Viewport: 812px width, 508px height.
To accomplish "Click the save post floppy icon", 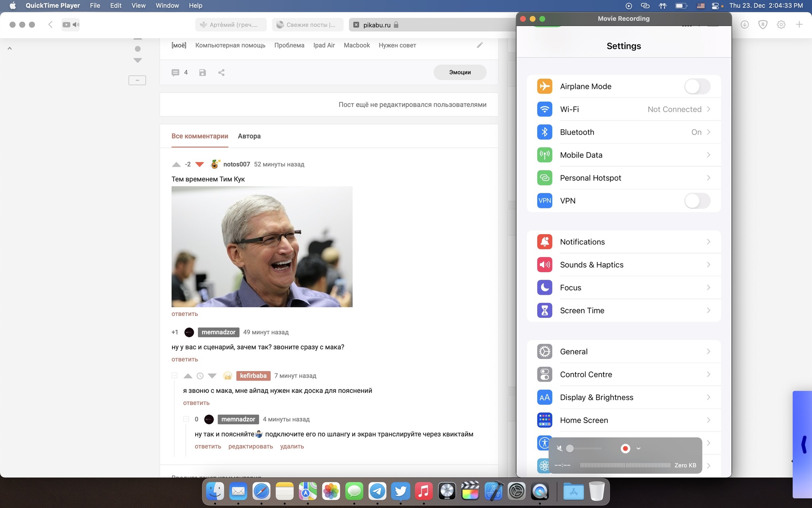I will pyautogui.click(x=203, y=73).
